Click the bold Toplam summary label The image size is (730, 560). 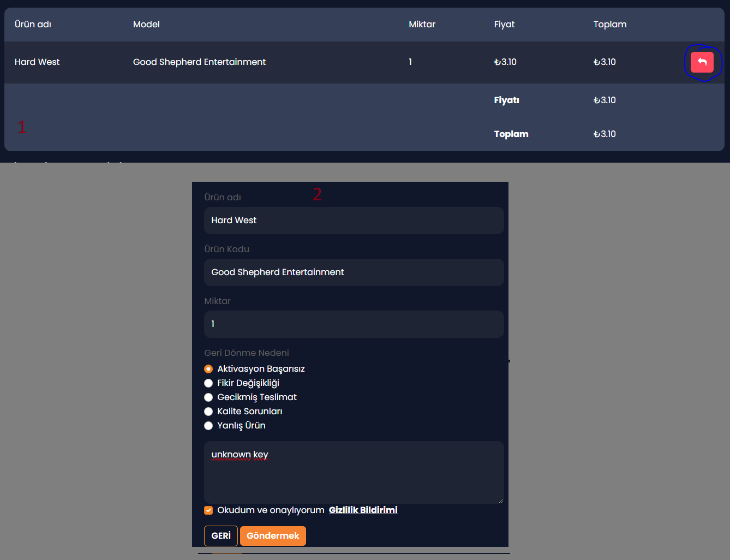point(511,134)
